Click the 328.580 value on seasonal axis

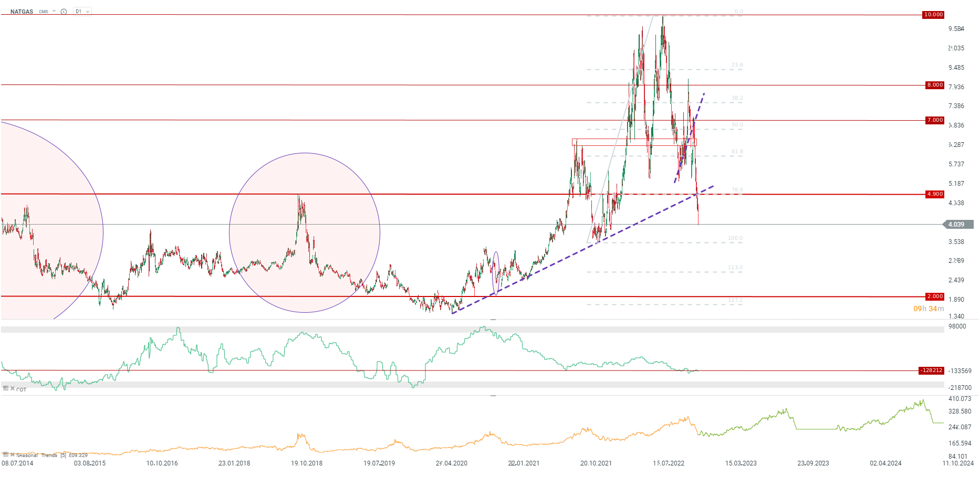[x=960, y=411]
